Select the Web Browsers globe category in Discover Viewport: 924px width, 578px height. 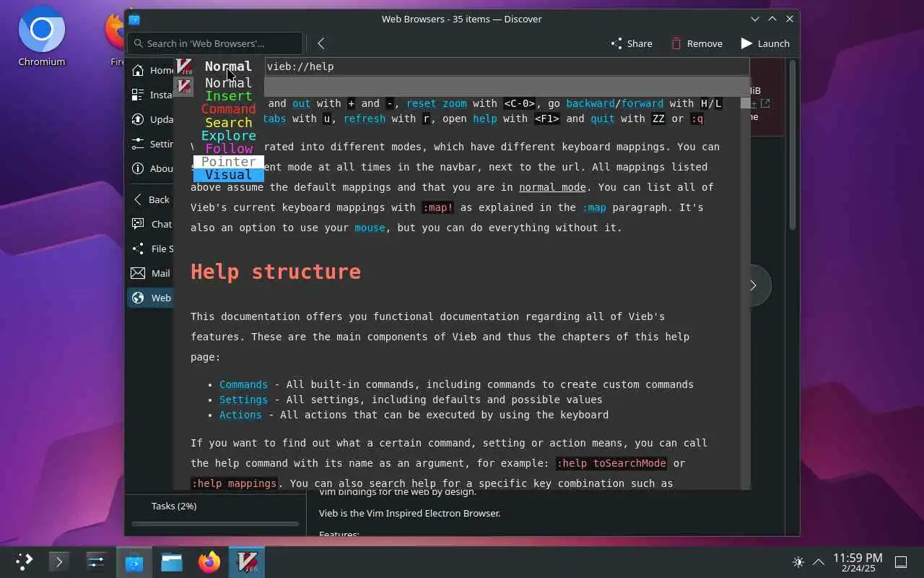[x=138, y=298]
